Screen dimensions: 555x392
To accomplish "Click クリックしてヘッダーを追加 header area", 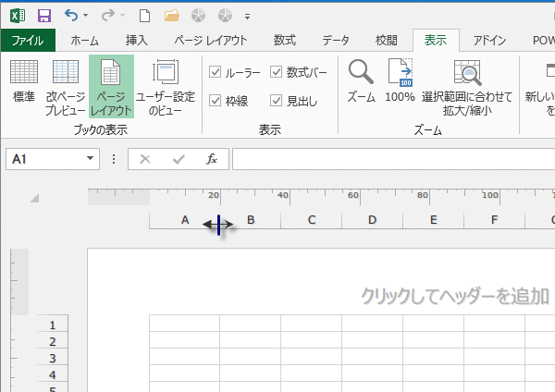I will [x=454, y=296].
